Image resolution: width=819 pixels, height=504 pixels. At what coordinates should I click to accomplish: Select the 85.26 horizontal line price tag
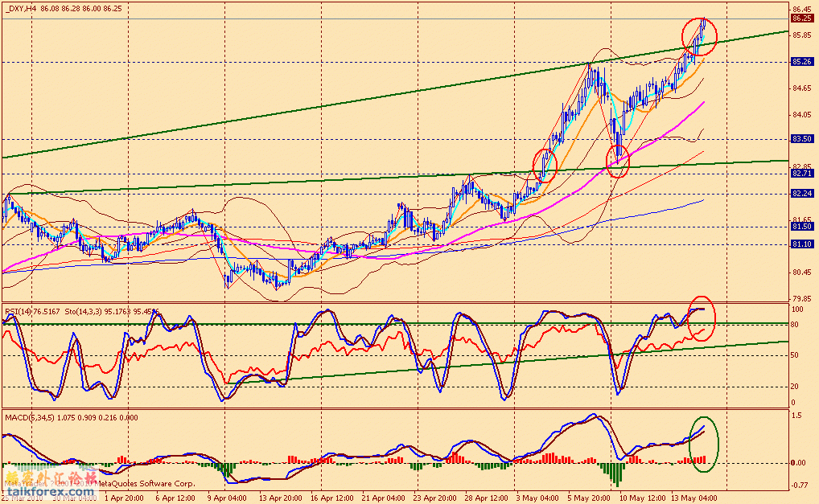coord(802,62)
